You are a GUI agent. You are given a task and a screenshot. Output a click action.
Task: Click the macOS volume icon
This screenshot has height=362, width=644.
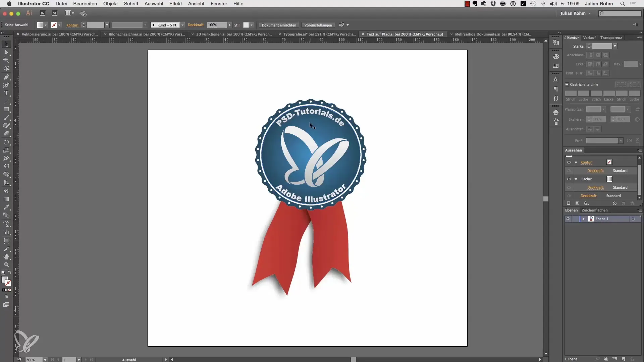coord(553,4)
